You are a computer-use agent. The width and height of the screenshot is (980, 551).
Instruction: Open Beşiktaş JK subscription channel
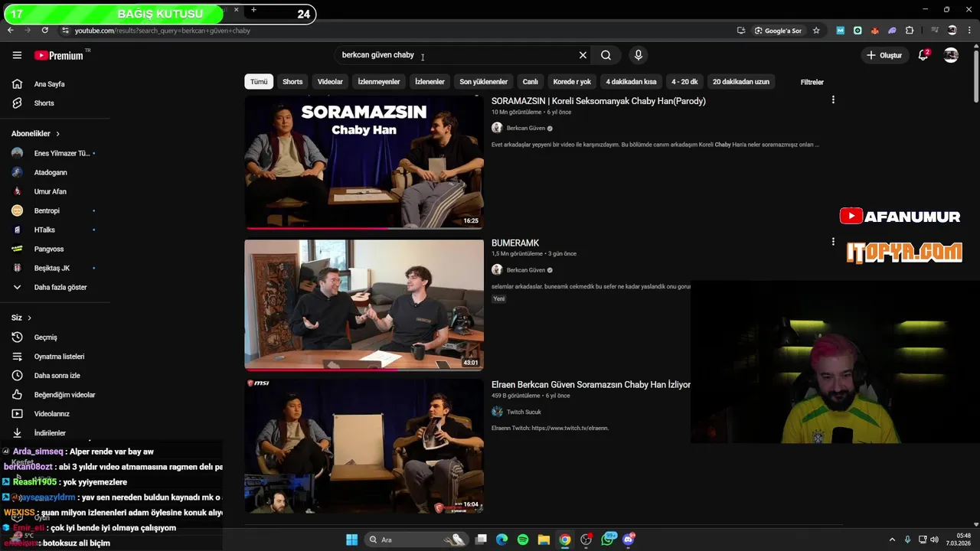point(52,268)
